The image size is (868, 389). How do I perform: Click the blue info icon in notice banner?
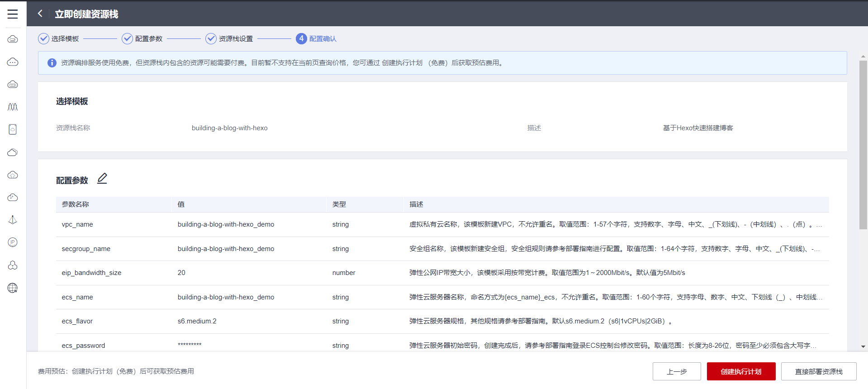click(52, 63)
